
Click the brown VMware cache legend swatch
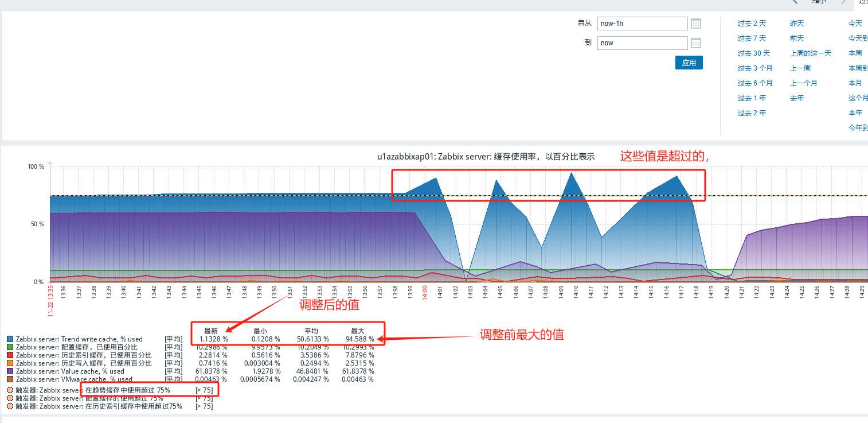(10, 379)
